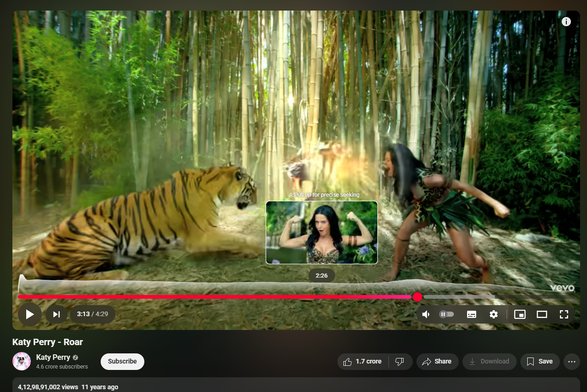The height and width of the screenshot is (392, 587).
Task: Subscribe to Katy Perry channel
Action: click(122, 361)
